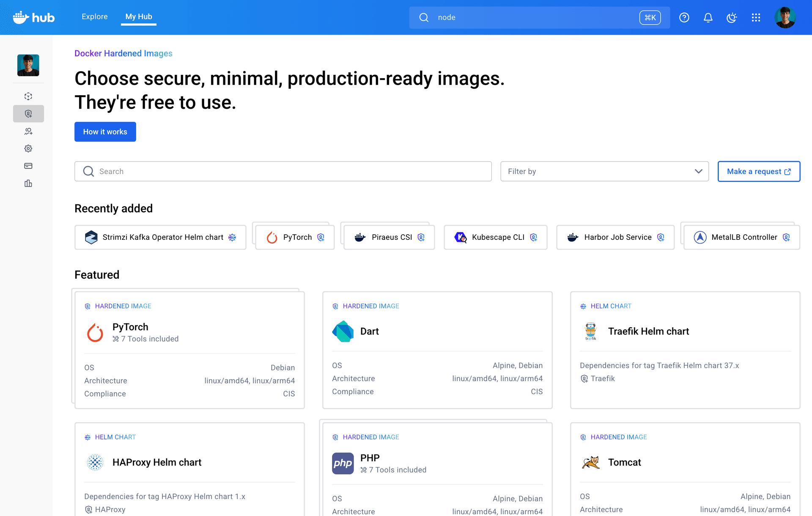Click the MetalLB logo icon
This screenshot has width=812, height=516.
coord(700,237)
